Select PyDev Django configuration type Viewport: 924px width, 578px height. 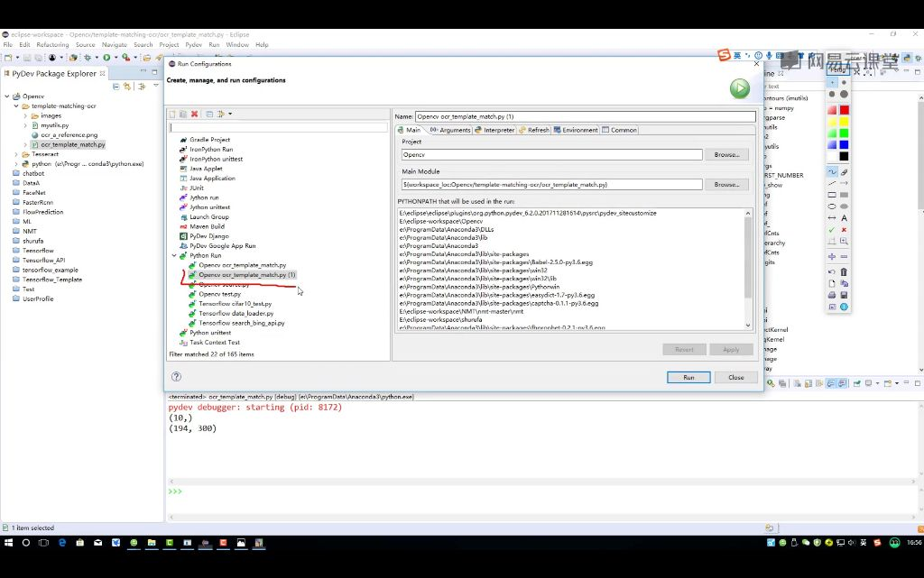[x=209, y=236]
